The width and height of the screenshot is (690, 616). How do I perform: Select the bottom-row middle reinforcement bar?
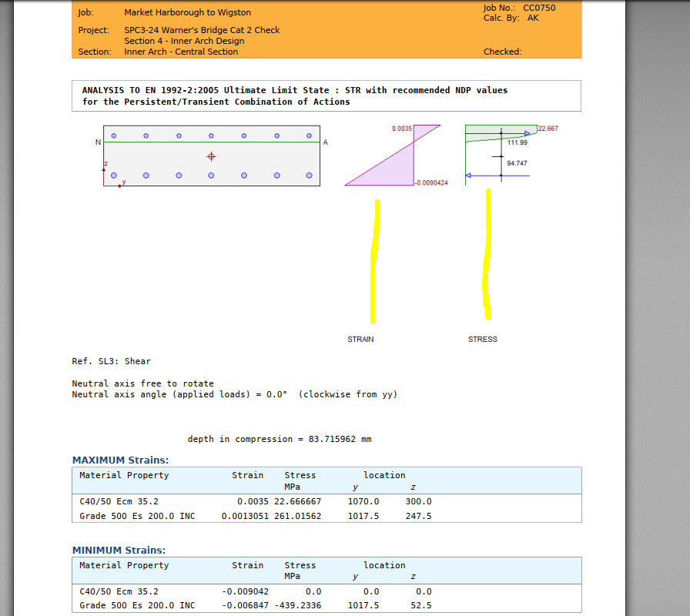click(x=212, y=176)
